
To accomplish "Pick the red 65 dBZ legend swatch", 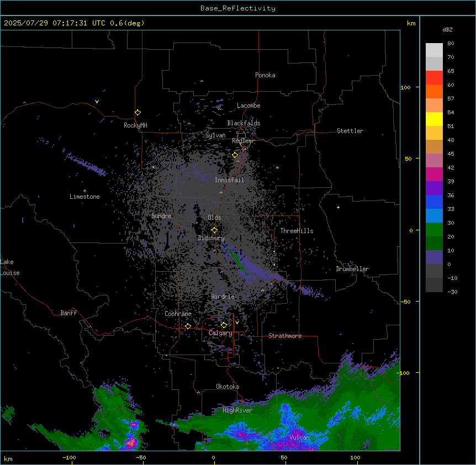I will [434, 78].
